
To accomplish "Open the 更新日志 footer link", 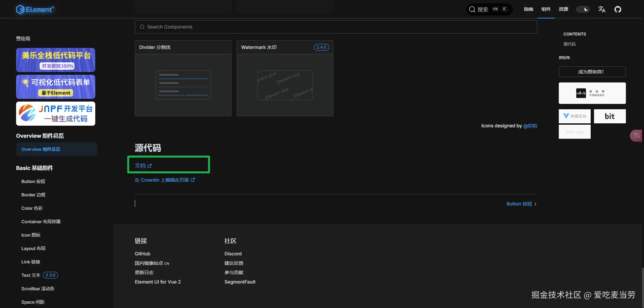I will (144, 272).
